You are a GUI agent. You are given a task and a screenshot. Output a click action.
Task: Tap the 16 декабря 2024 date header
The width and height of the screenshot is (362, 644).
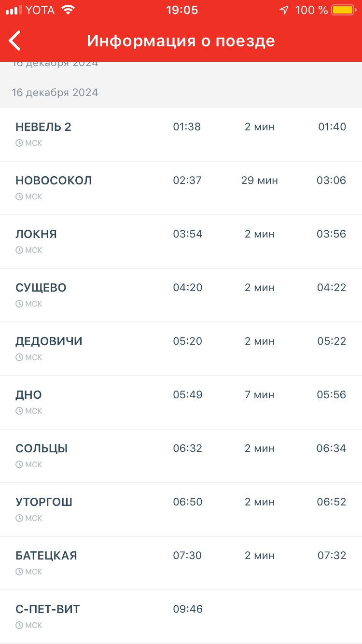click(55, 93)
